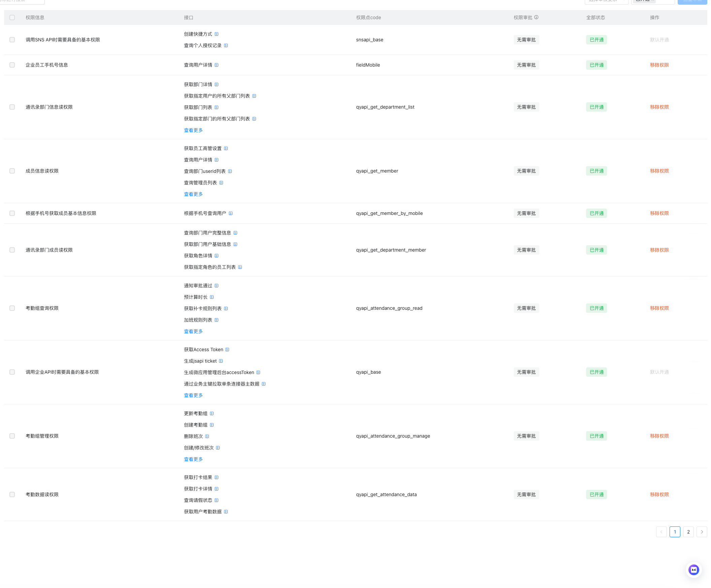711x588 pixels.
Task: Open doc icon beside 更新考勤组
Action: click(x=212, y=414)
